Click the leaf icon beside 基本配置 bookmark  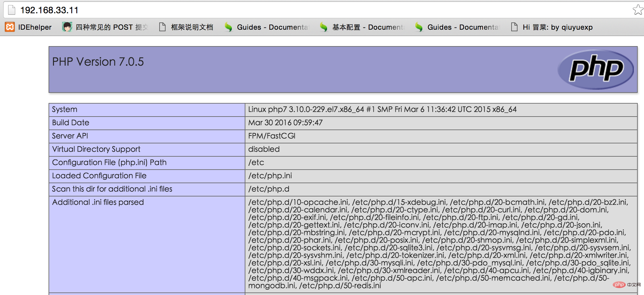(x=324, y=27)
